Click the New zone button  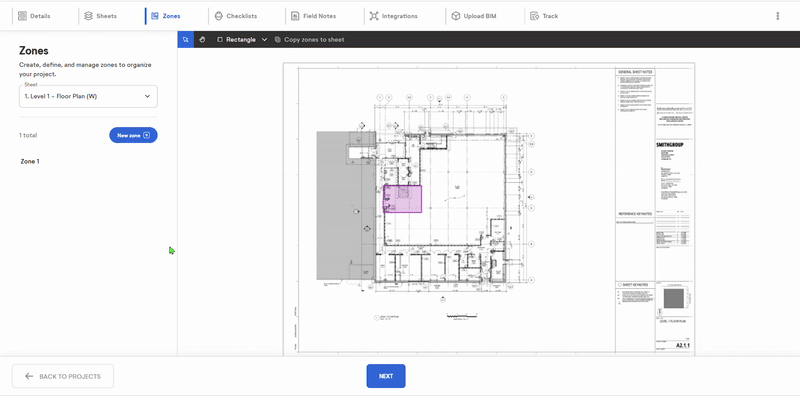click(133, 135)
